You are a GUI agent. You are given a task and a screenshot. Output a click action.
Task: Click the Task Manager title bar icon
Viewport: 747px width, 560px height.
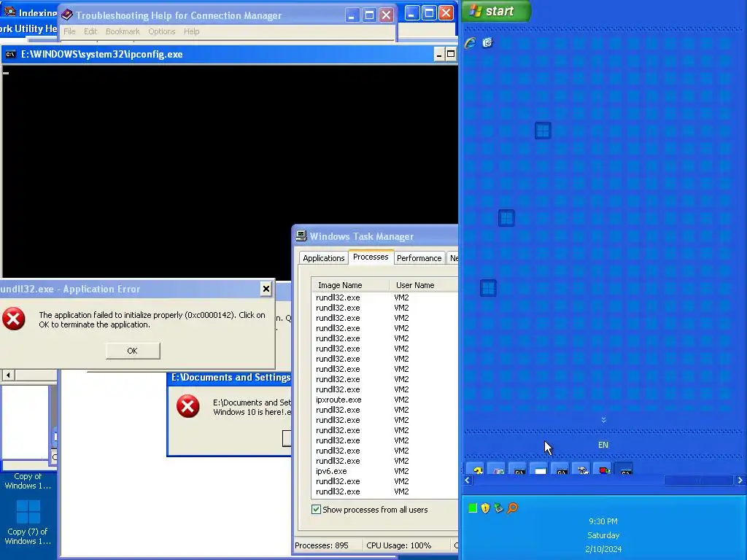pos(301,236)
